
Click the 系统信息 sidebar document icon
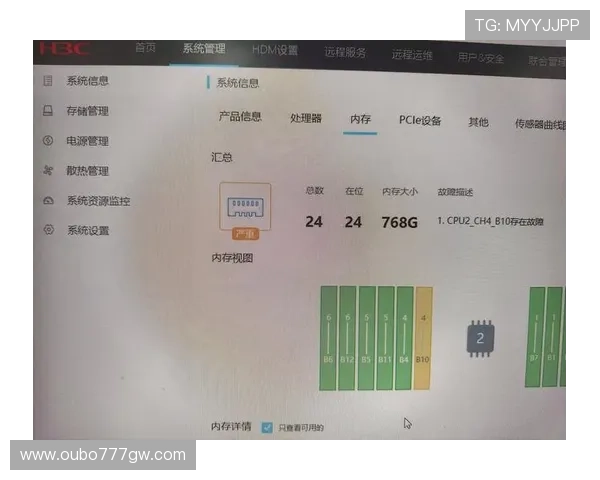point(48,81)
